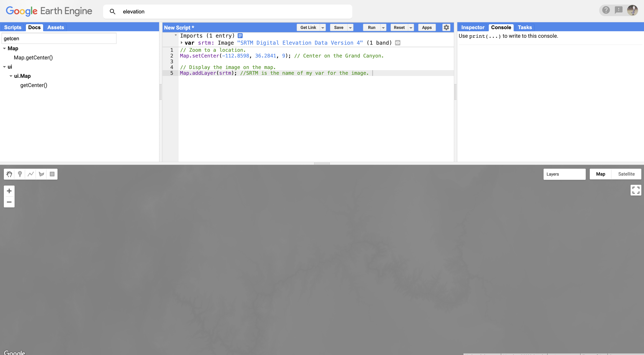This screenshot has width=644, height=355.
Task: Select the point drawing tool
Action: (20, 174)
